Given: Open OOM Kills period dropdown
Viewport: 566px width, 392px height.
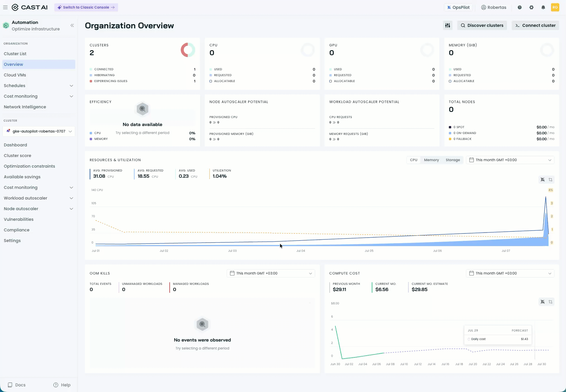Looking at the screenshot, I should 271,273.
